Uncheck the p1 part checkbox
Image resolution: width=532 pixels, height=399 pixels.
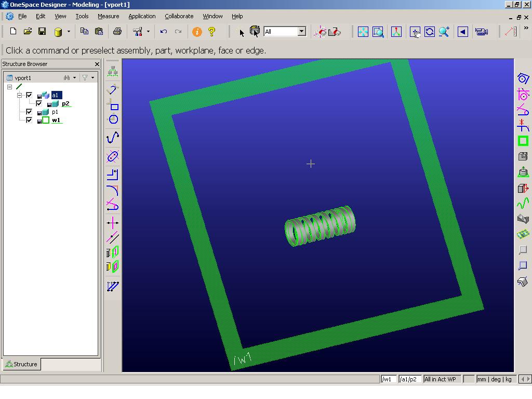(29, 112)
